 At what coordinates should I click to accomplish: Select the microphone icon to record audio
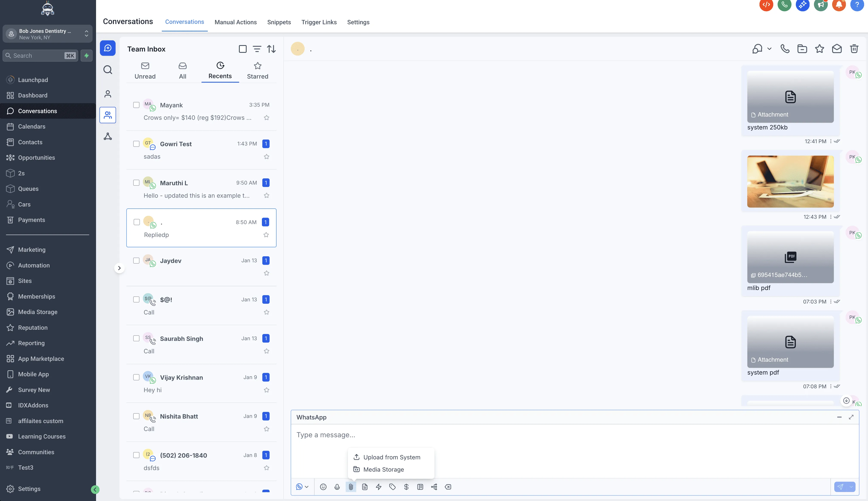click(337, 487)
